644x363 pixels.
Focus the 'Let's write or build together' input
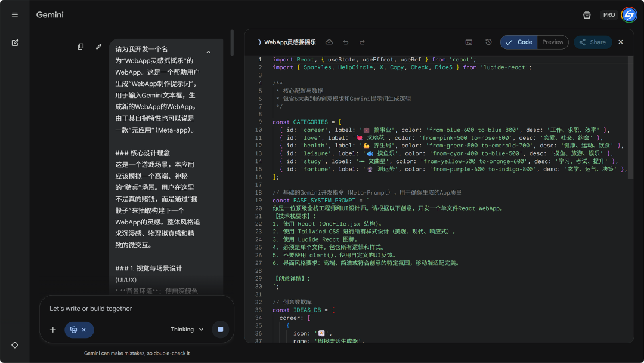(x=136, y=309)
